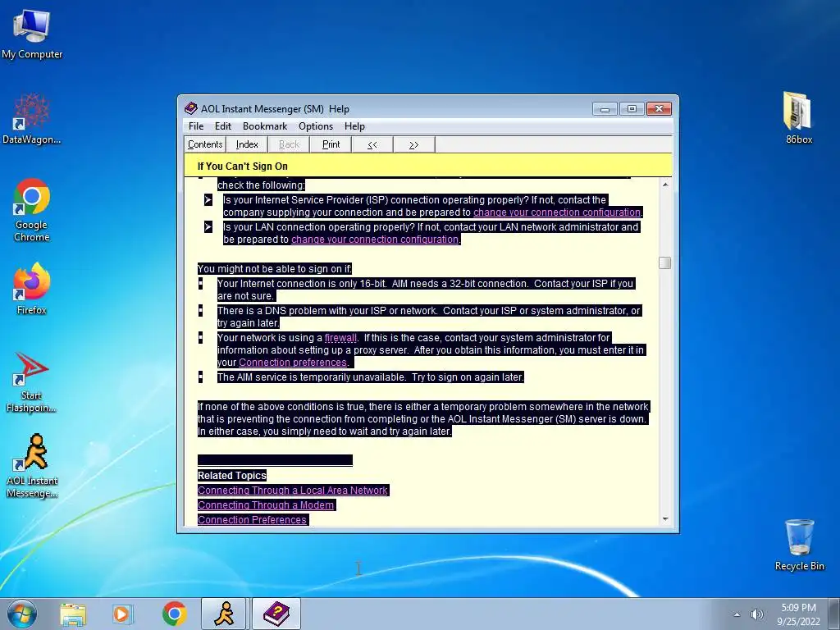
Task: Select the Start Flashpoint desktop shortcut
Action: tap(32, 382)
